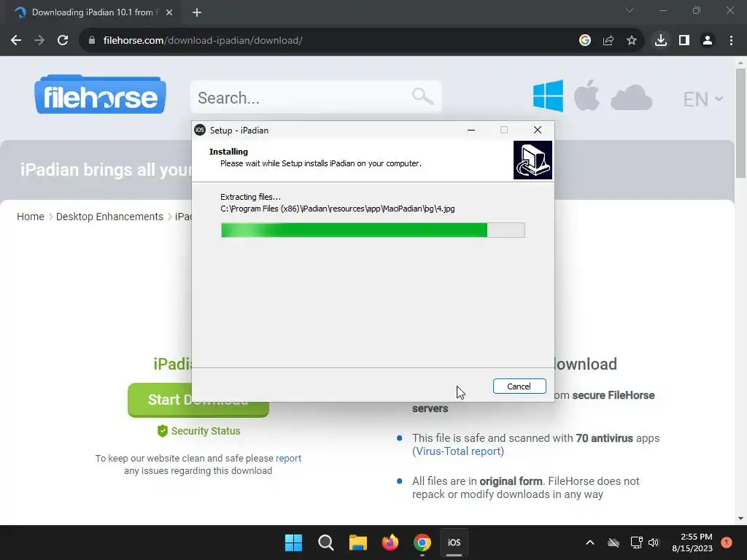Go back using browser back arrow
The height and width of the screenshot is (560, 747).
click(16, 41)
